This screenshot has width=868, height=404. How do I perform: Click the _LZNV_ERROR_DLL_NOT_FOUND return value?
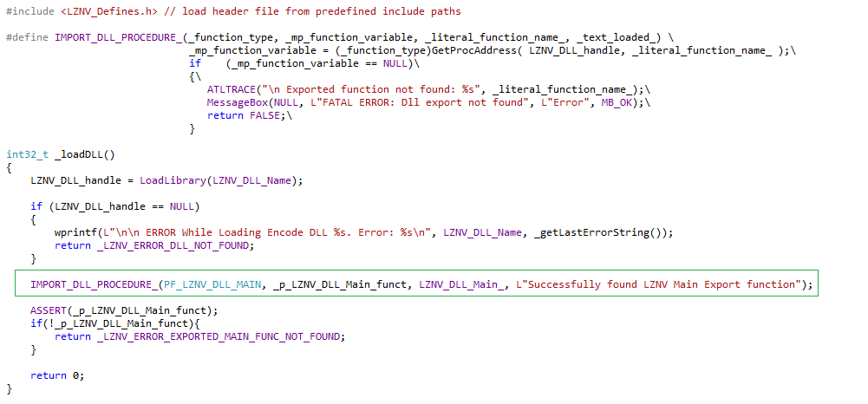pos(173,245)
